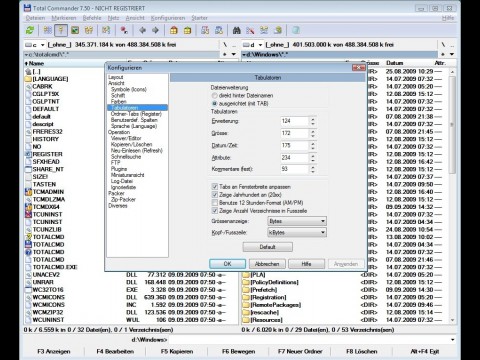Select the [Prefetch] folder in right panel
The image size is (480, 360).
tap(264, 290)
